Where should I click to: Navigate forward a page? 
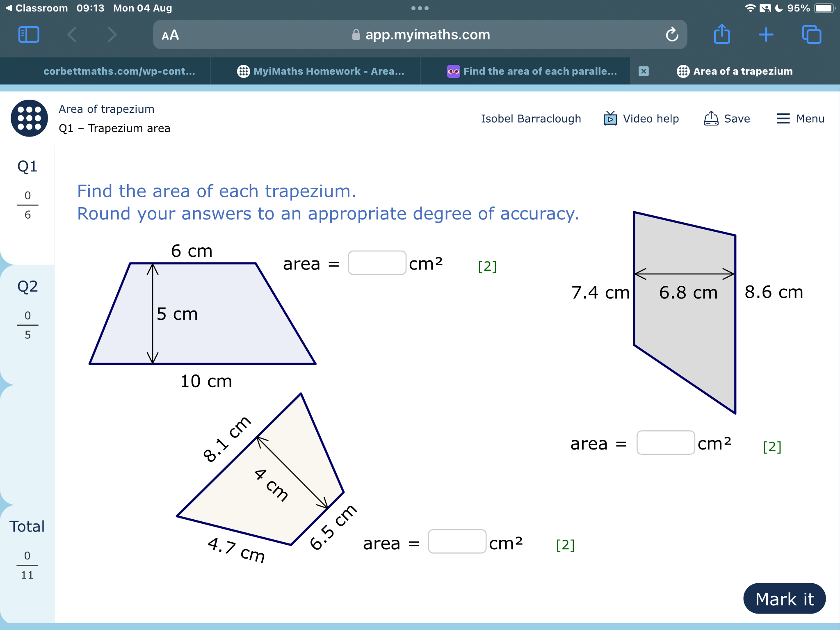[x=112, y=34]
